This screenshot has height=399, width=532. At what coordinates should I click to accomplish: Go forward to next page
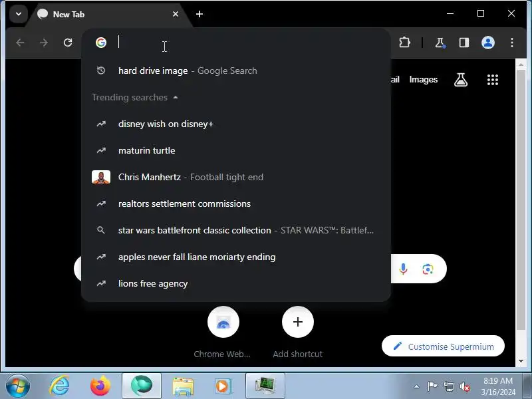44,43
